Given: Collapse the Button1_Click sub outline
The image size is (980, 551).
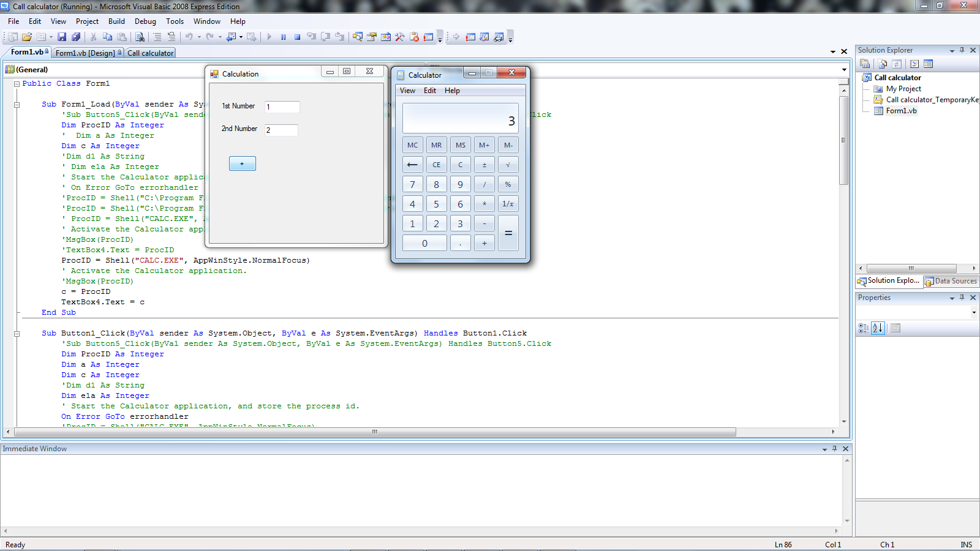Looking at the screenshot, I should click(x=17, y=334).
